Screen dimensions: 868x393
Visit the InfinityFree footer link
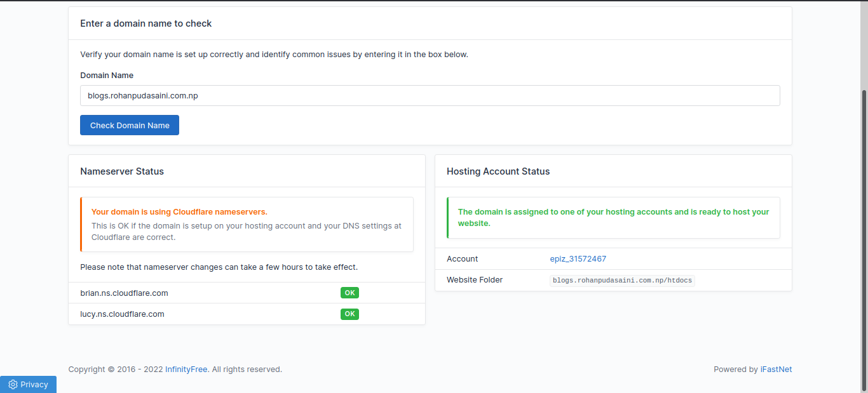coord(186,369)
